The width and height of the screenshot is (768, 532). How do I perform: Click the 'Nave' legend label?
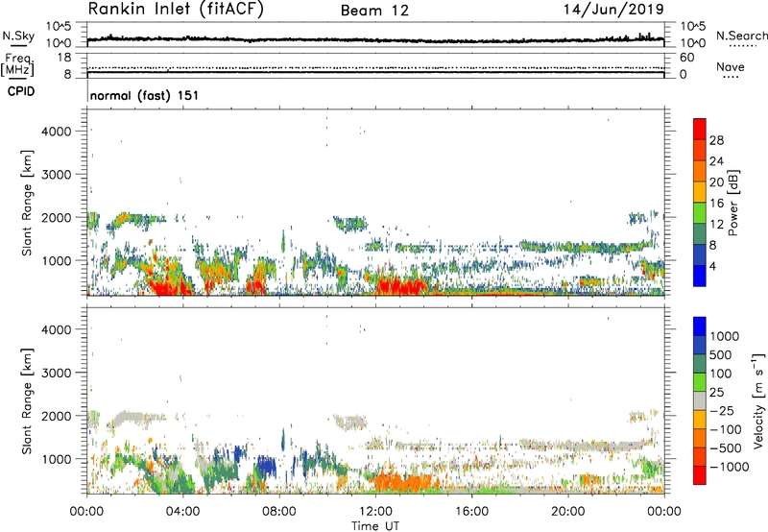click(731, 67)
